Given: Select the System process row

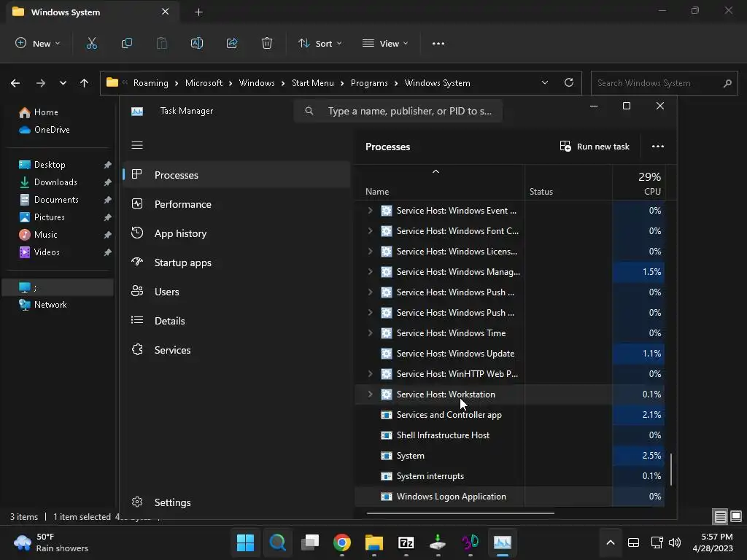Looking at the screenshot, I should (510, 456).
